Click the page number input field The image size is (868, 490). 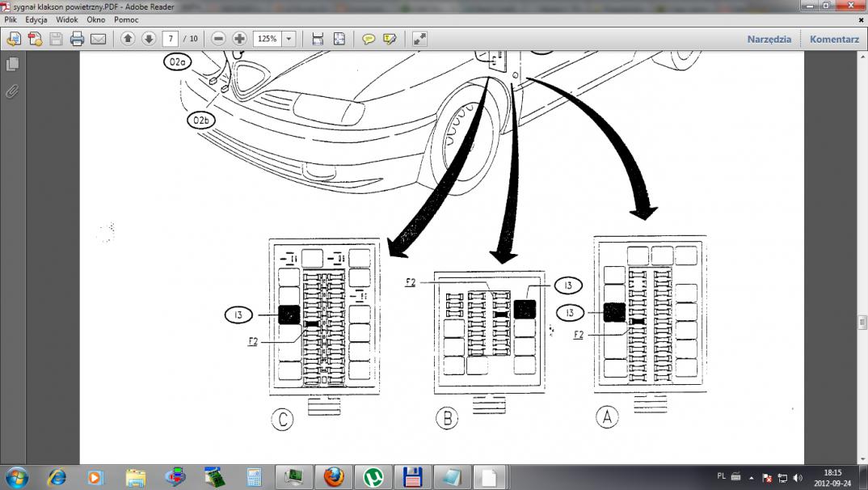tap(170, 39)
